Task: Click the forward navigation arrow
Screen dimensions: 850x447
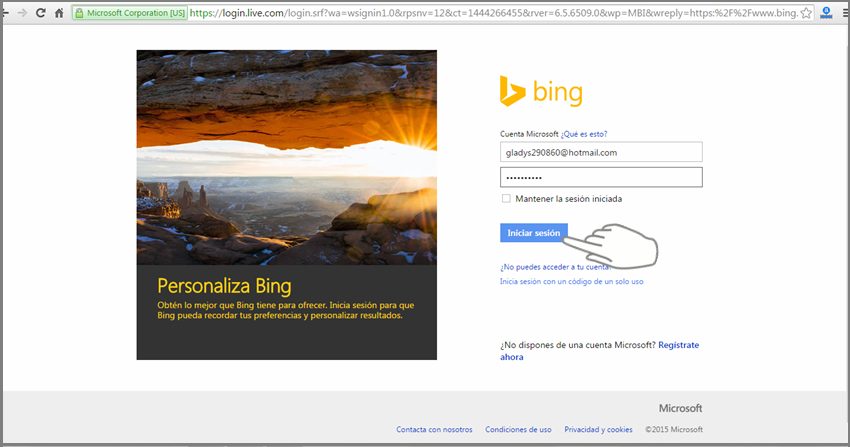Action: click(22, 12)
